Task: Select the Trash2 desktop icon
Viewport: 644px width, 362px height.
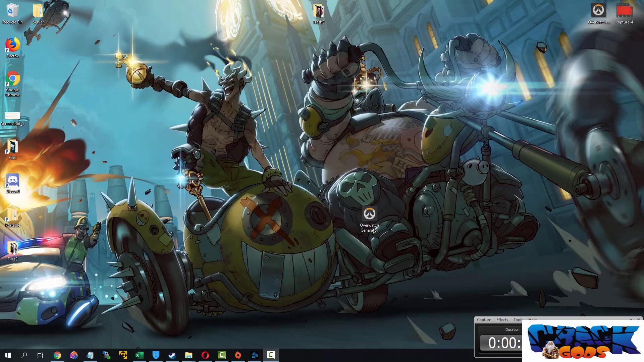Action: pos(318,11)
